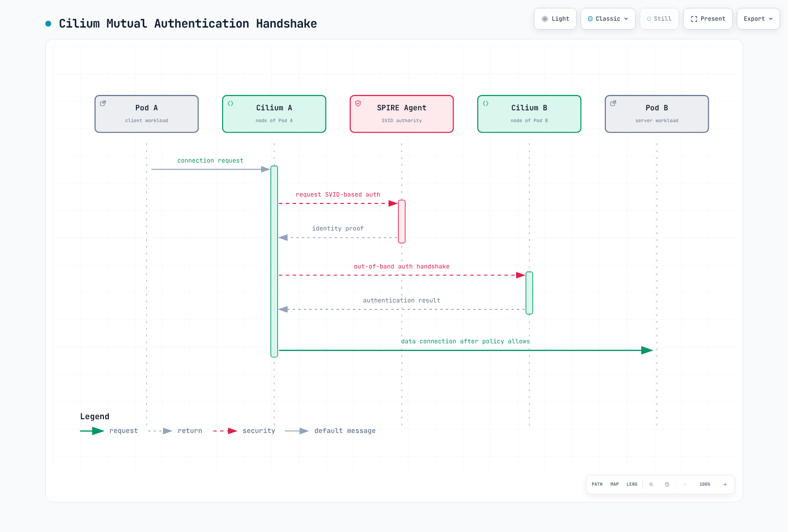Screen dimensions: 788x532
Task: Select the Pod B participant box
Action: coord(657,114)
